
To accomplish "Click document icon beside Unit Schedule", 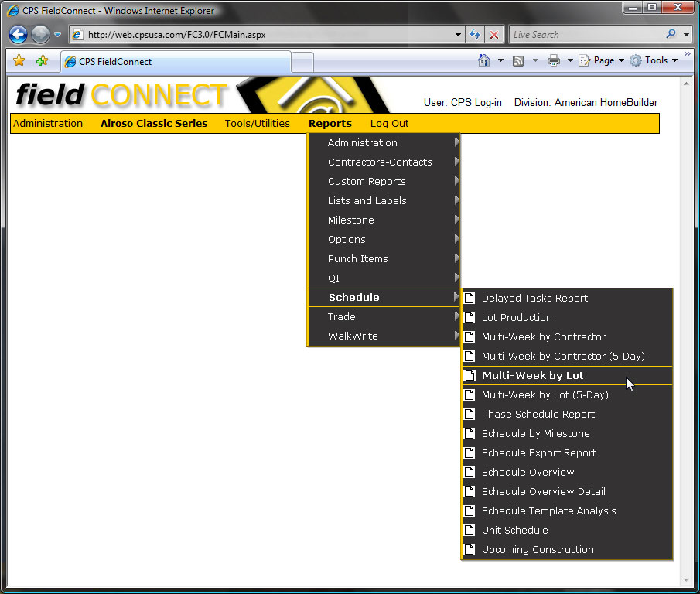I will pos(470,530).
